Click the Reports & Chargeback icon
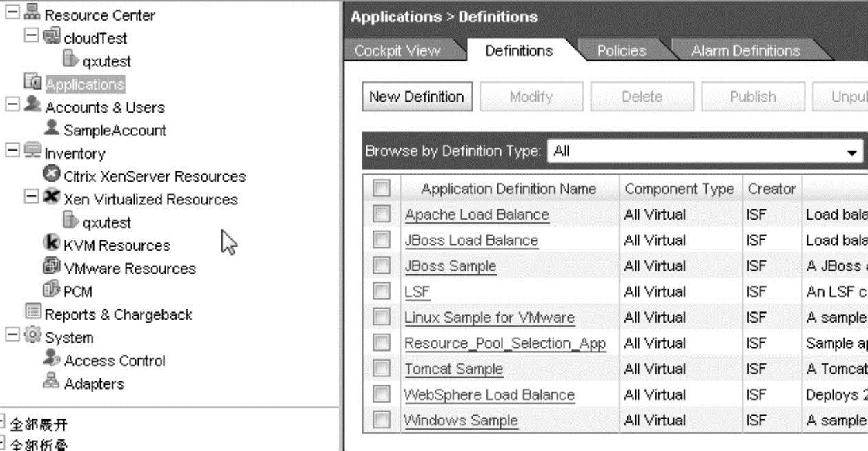This screenshot has width=868, height=451. click(33, 313)
